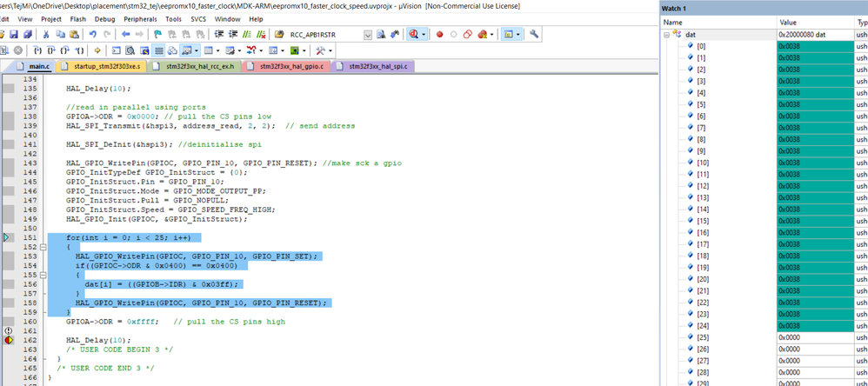Toggle the Disassembly window icon
The height and width of the screenshot is (386, 868).
point(130,51)
